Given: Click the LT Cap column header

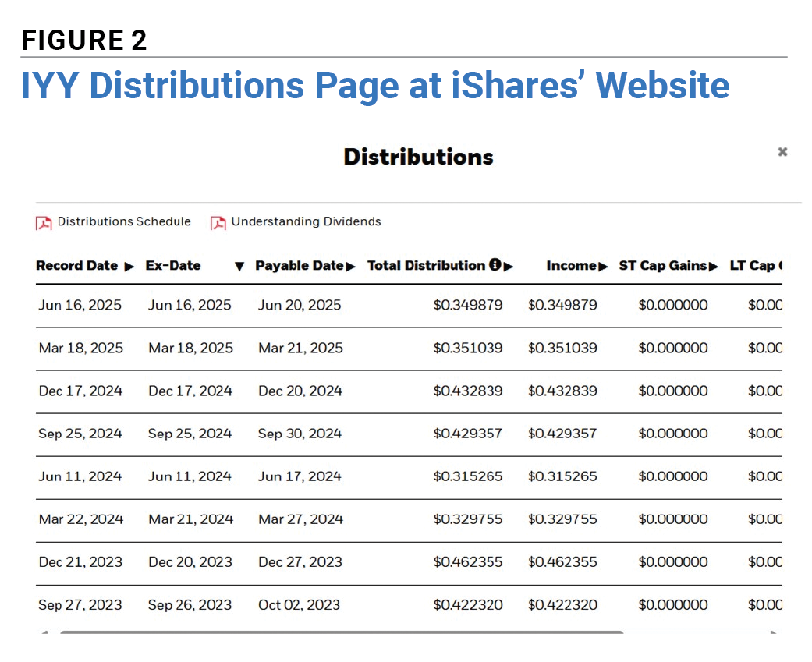Looking at the screenshot, I should [756, 266].
